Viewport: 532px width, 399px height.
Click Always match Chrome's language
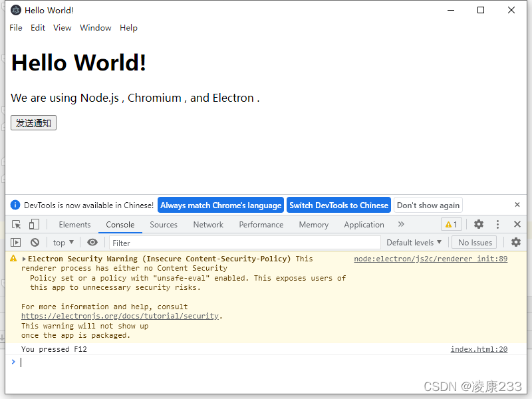[221, 205]
